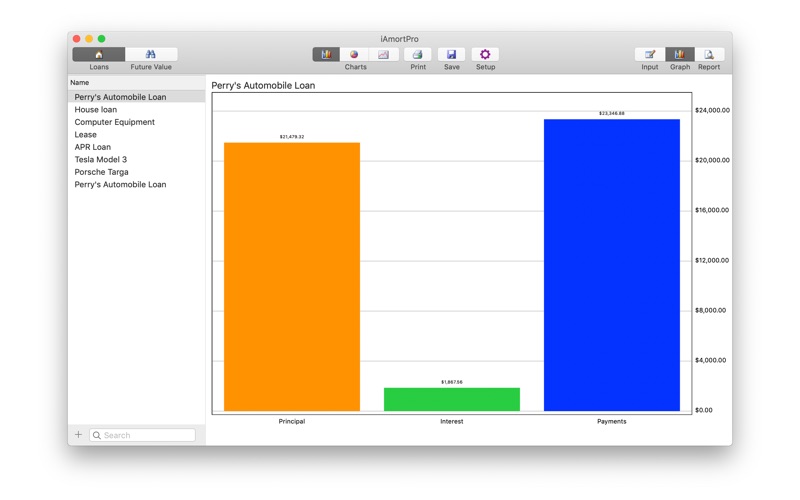Switch to the Report view icon
The height and width of the screenshot is (500, 800).
tap(709, 54)
